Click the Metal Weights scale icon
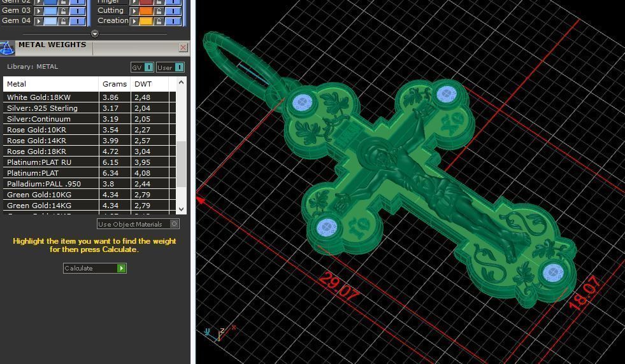The width and height of the screenshot is (625, 364). click(7, 48)
